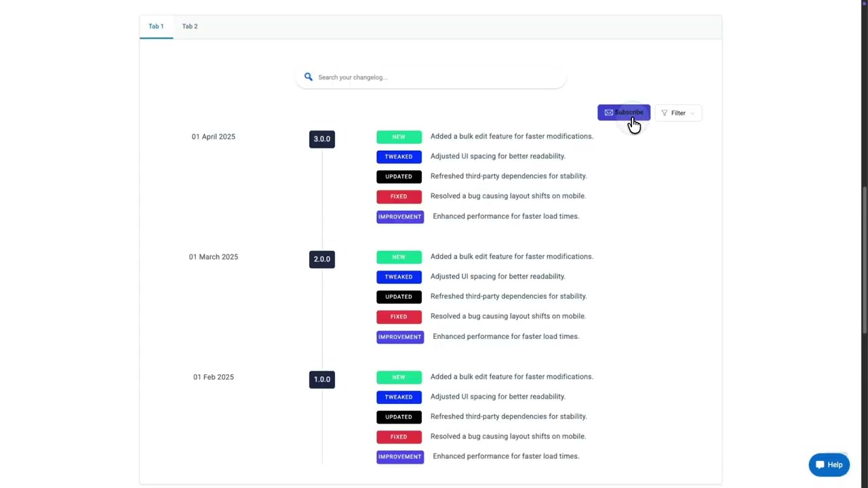868x488 pixels.
Task: Click 'Enhanced performance' text in 2.0.0
Action: pyautogui.click(x=506, y=336)
